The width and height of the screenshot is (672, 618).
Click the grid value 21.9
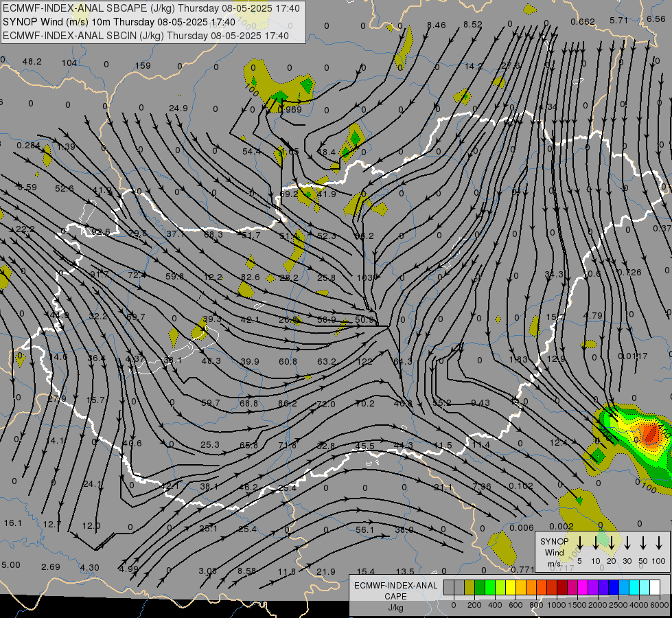point(326,572)
